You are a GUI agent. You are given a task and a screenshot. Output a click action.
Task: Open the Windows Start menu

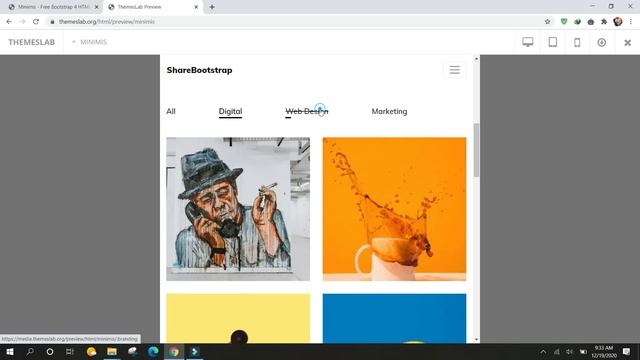(10, 351)
